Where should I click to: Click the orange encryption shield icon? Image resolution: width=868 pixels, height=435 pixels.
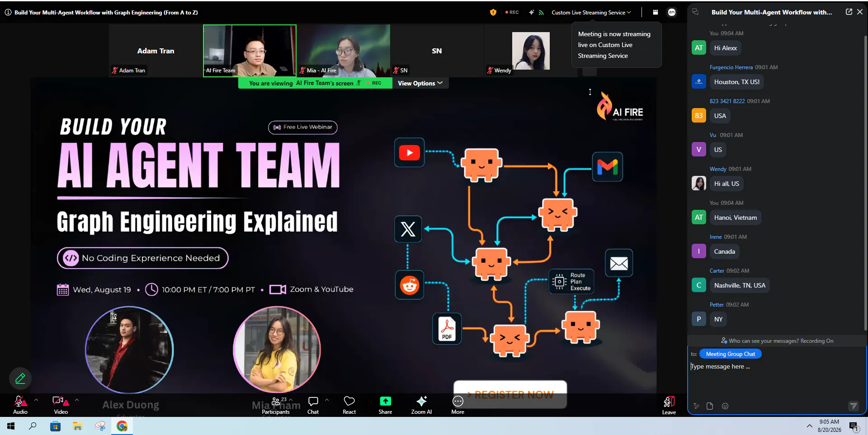tap(493, 12)
